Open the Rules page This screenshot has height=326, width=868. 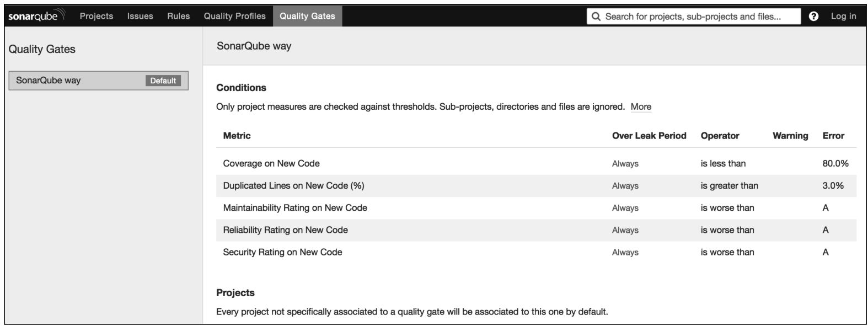coord(178,16)
